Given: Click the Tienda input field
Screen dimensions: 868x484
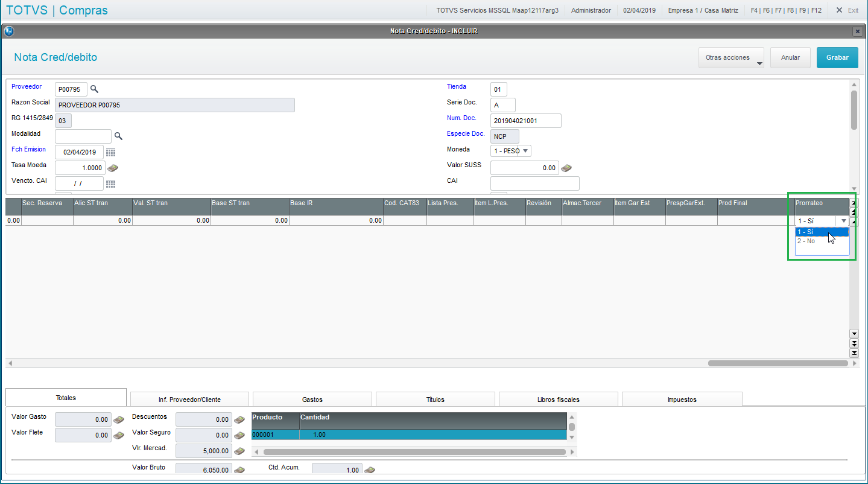Looking at the screenshot, I should coord(499,89).
